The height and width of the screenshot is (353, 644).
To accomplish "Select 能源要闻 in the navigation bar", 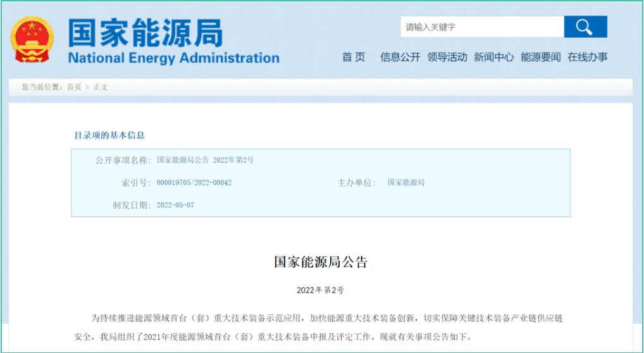I will [x=540, y=57].
